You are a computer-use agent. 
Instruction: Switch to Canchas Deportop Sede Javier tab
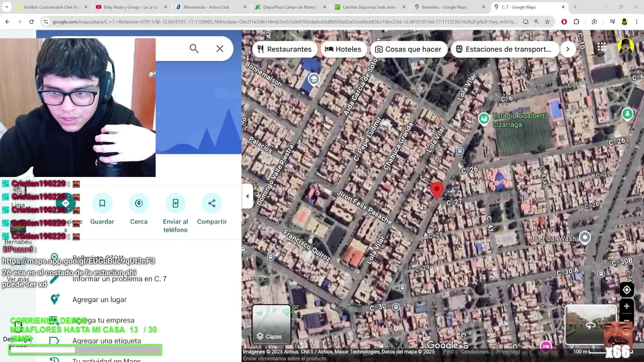point(369,7)
